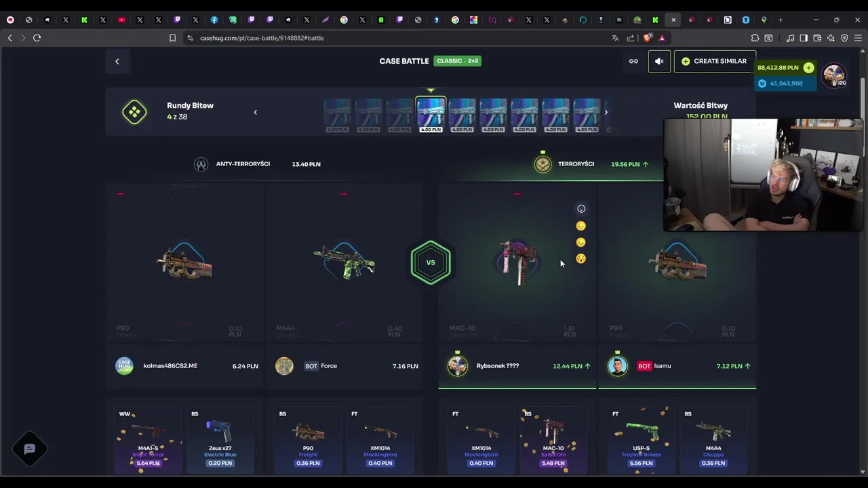Open the user profile avatar

834,75
